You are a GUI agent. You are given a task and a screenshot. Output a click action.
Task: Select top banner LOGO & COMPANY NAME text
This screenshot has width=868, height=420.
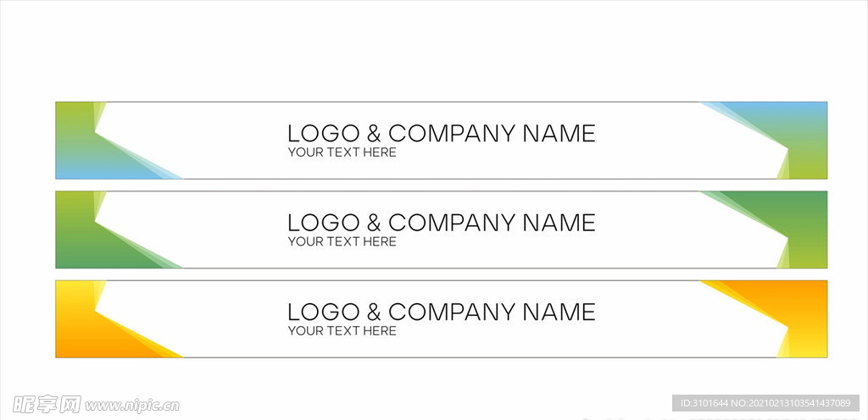tap(441, 133)
